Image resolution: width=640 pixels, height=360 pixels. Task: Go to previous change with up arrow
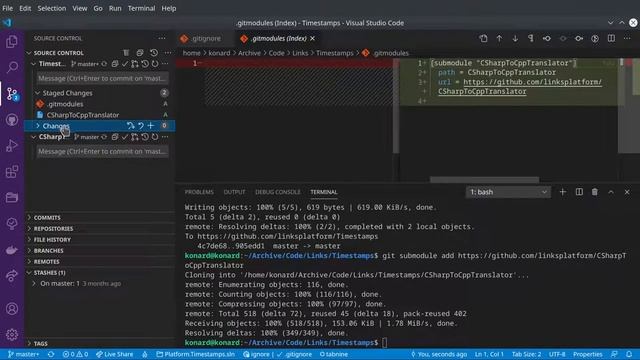tap(499, 38)
